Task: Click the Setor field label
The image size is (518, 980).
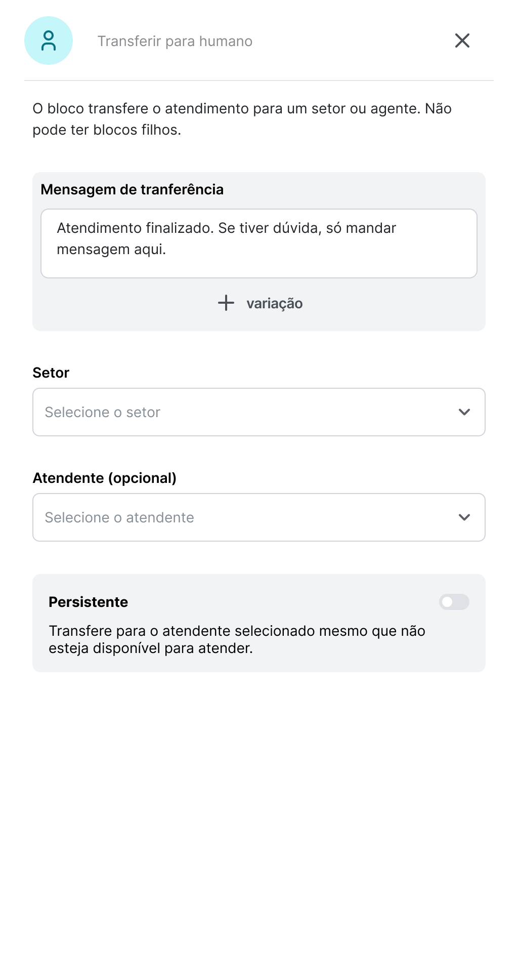Action: coord(51,373)
